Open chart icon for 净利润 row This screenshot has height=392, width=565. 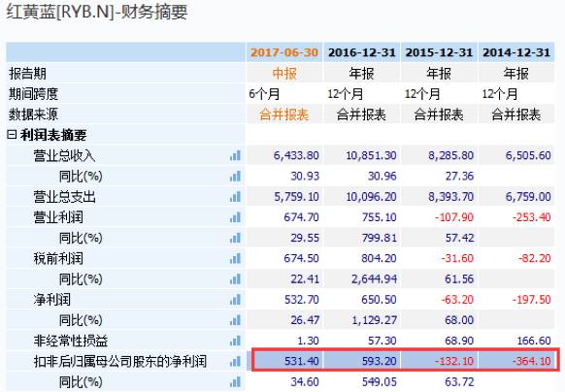click(x=235, y=300)
